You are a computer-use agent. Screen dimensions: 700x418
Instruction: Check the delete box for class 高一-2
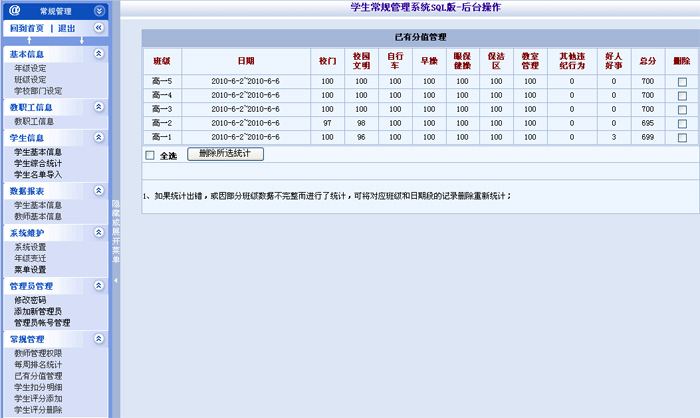pyautogui.click(x=682, y=123)
